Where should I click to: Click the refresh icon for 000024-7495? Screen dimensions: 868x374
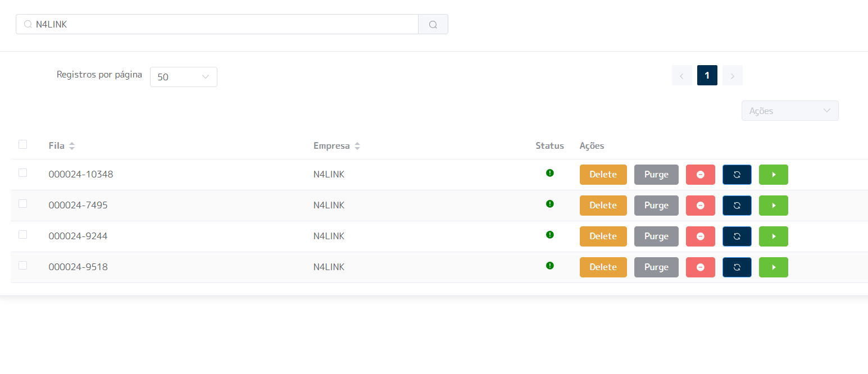point(737,206)
